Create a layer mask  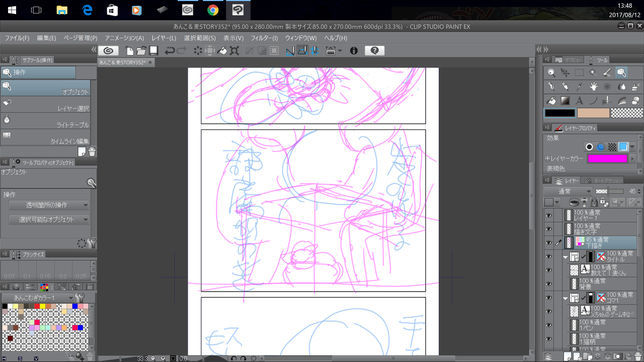(617, 356)
